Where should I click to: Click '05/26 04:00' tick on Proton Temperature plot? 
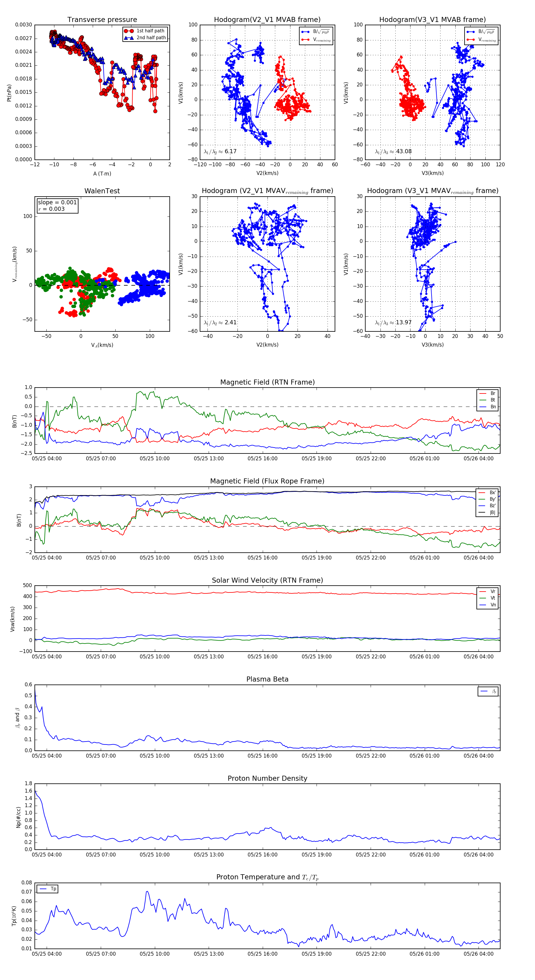pos(478,954)
